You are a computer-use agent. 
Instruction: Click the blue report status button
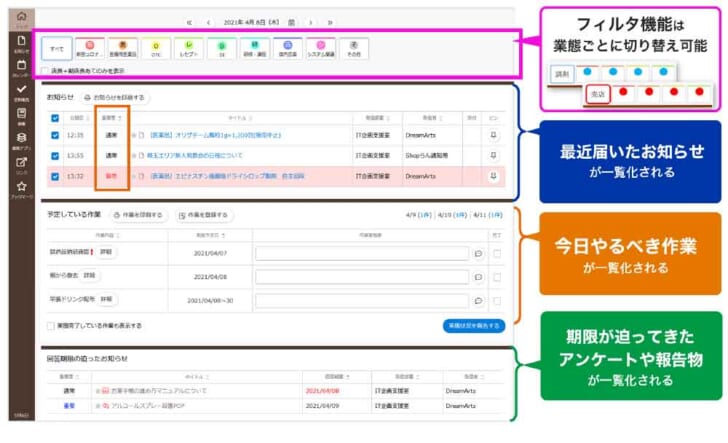(473, 325)
